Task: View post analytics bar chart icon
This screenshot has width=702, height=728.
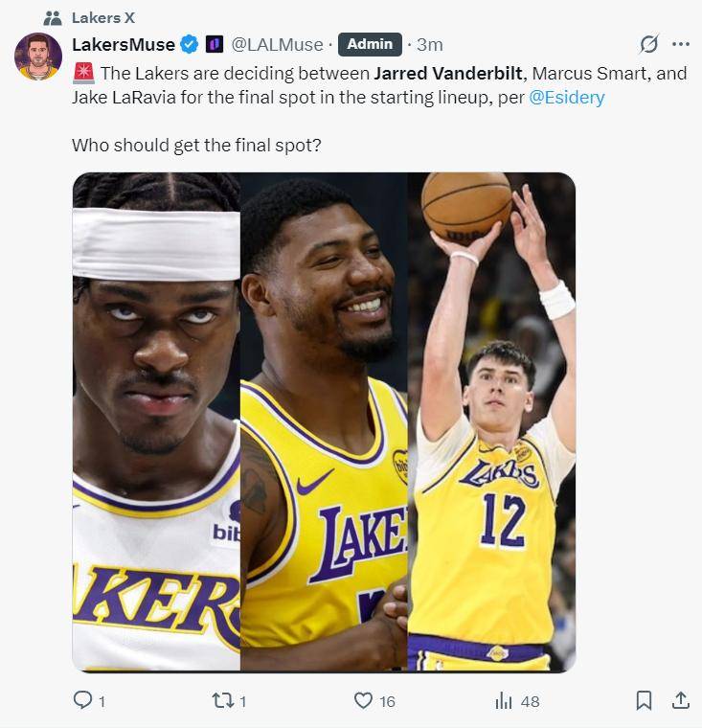Action: click(504, 700)
